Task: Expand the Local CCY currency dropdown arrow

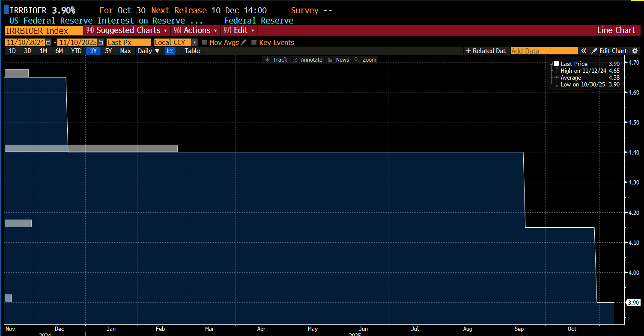Action: [195, 42]
